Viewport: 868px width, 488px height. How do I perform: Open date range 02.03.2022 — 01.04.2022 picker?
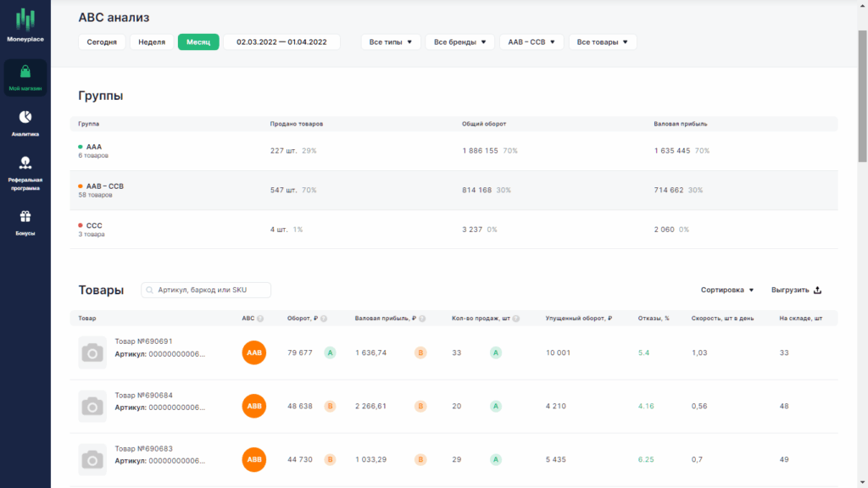281,42
